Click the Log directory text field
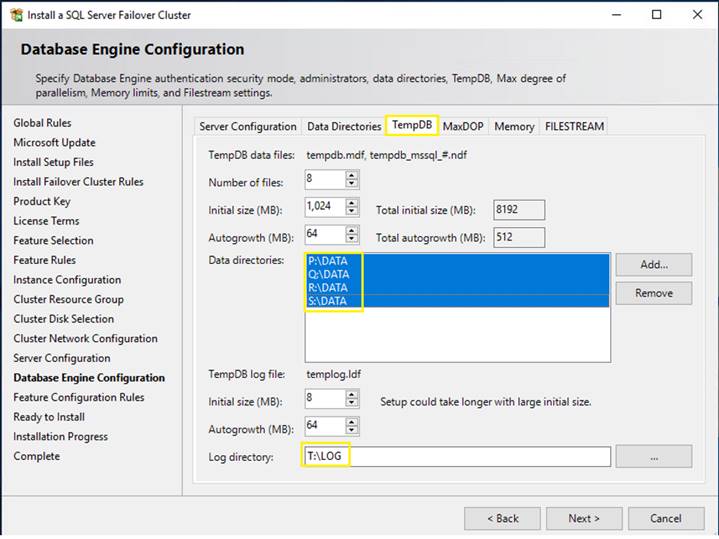719x539 pixels. point(457,456)
